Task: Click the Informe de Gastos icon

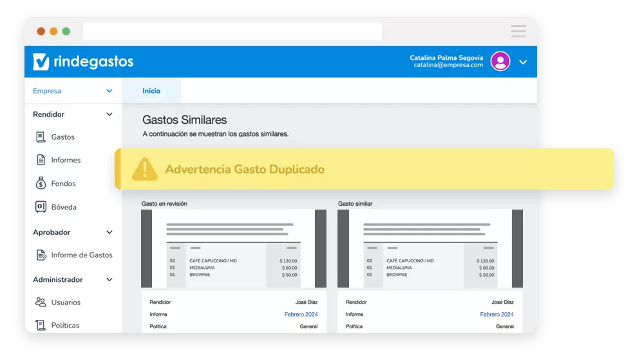Action: coord(41,255)
